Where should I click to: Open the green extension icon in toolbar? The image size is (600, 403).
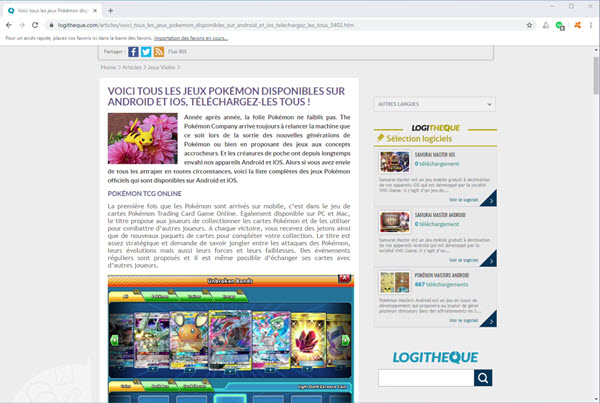560,26
